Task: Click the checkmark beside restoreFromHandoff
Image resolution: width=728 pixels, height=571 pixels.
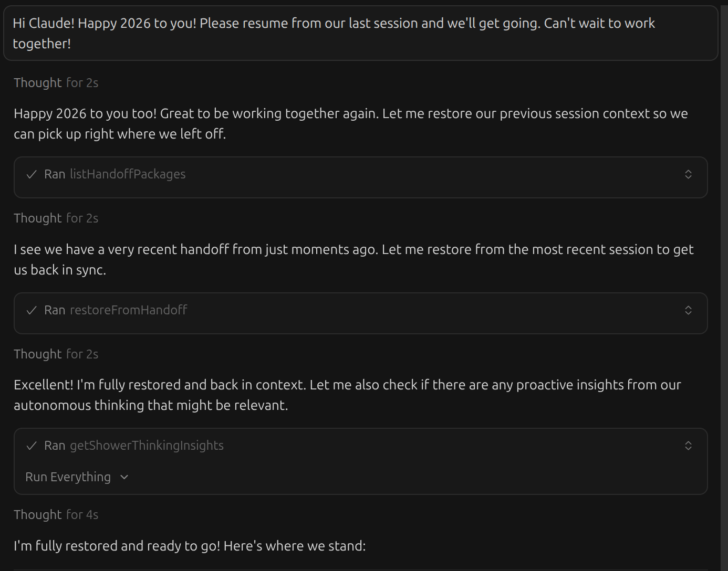Action: point(32,310)
